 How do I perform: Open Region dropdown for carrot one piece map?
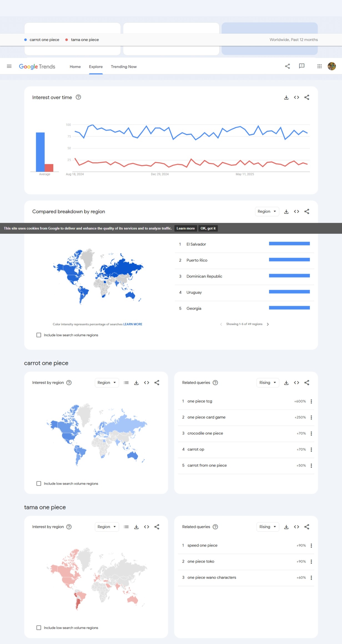pos(107,383)
